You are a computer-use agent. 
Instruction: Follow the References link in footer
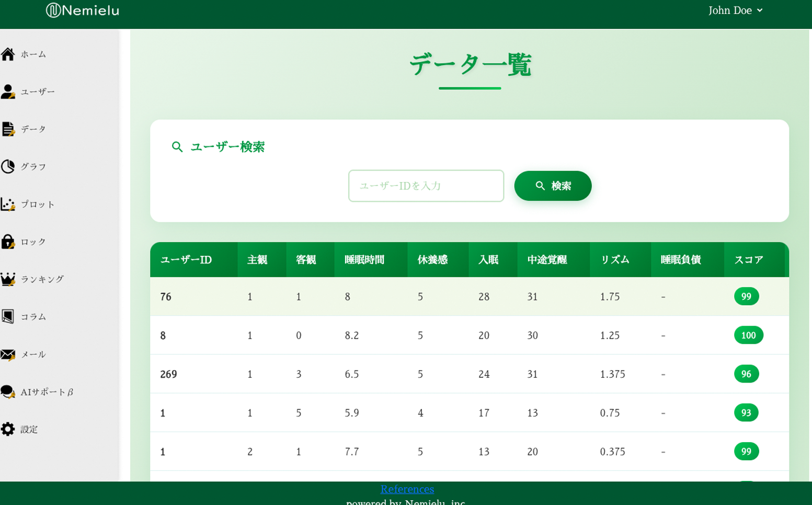pos(407,489)
